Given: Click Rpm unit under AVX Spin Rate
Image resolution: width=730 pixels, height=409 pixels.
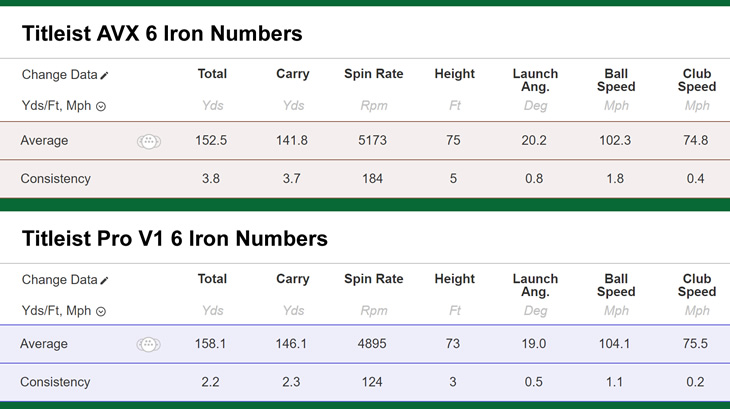Looking at the screenshot, I should point(374,106).
